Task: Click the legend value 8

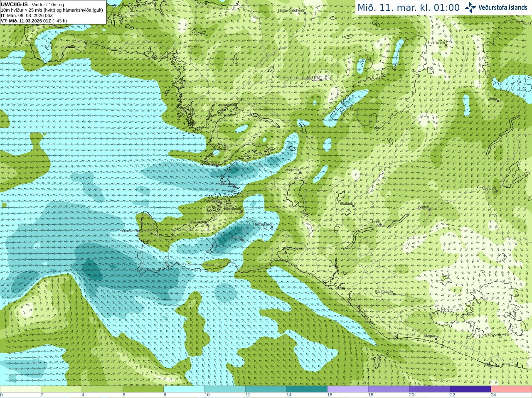Action: coord(165,395)
